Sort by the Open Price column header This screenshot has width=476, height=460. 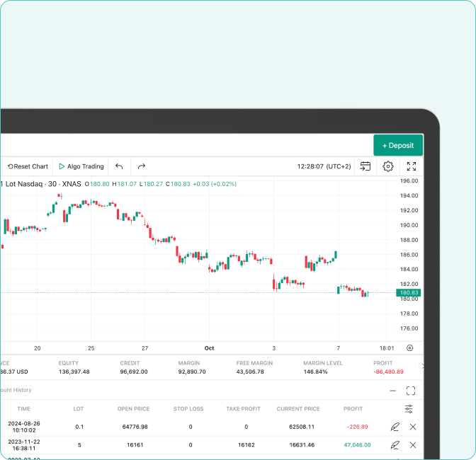135,409
